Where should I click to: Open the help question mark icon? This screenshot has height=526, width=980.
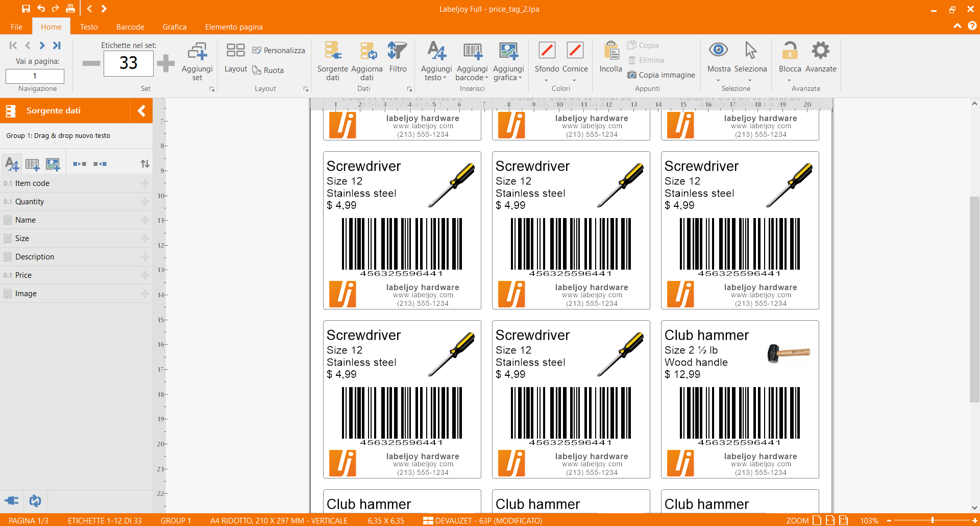[x=972, y=26]
